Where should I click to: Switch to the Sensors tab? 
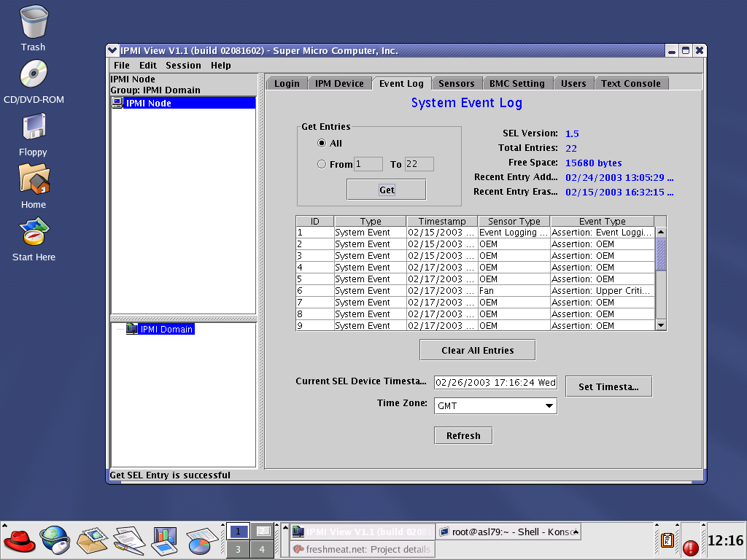pyautogui.click(x=457, y=83)
